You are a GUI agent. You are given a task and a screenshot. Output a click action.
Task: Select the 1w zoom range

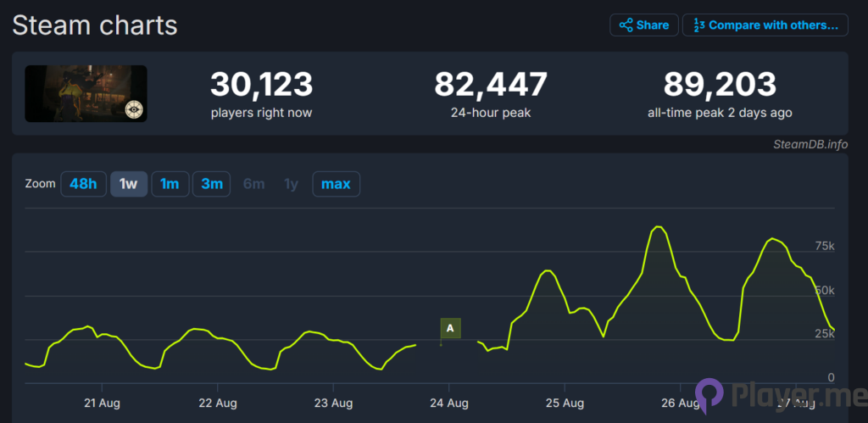click(x=129, y=184)
